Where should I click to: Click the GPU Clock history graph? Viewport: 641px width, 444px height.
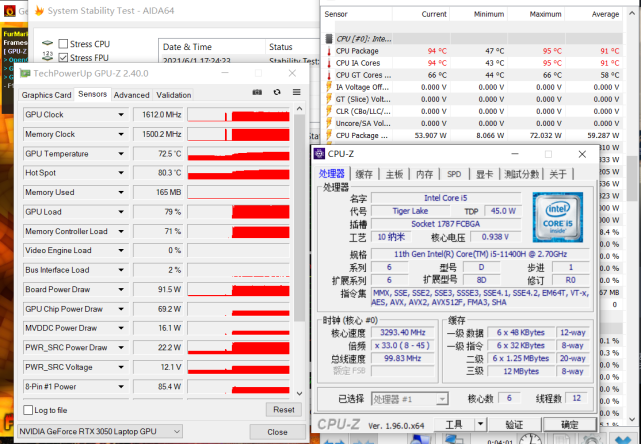[239, 115]
